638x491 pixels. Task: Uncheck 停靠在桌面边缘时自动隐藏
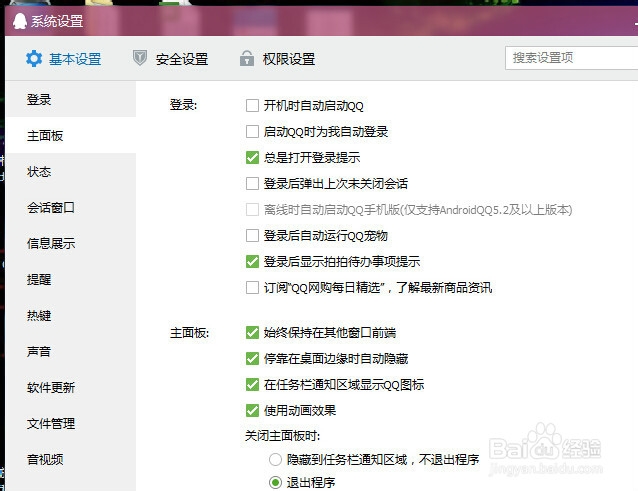(252, 358)
